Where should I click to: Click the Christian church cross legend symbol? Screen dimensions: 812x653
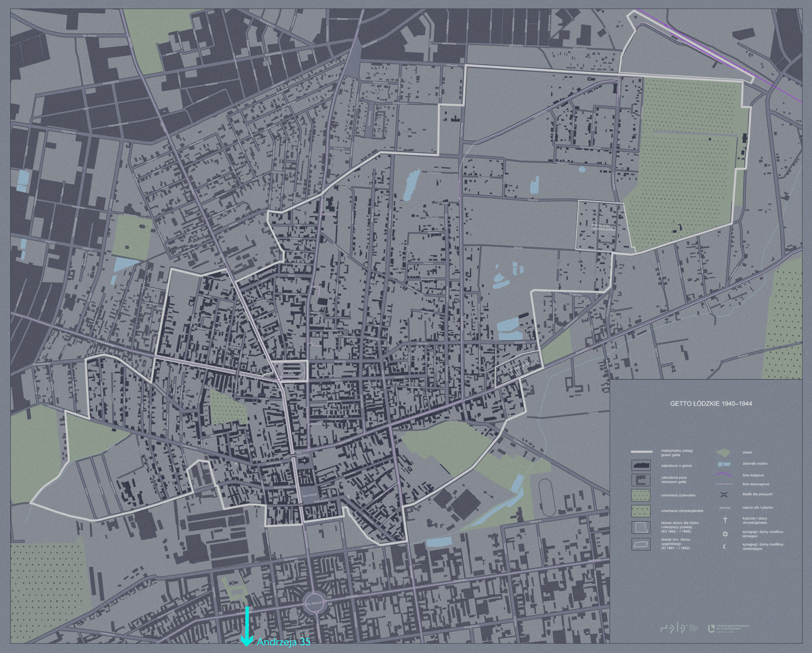pyautogui.click(x=725, y=519)
